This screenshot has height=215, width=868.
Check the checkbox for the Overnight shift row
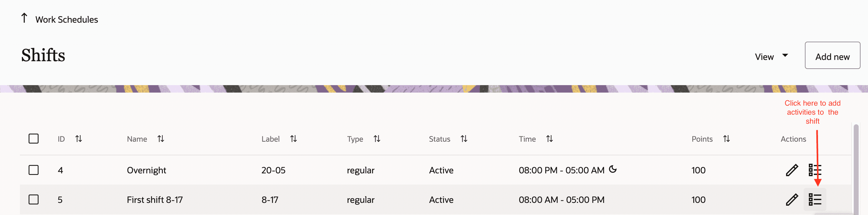(33, 170)
